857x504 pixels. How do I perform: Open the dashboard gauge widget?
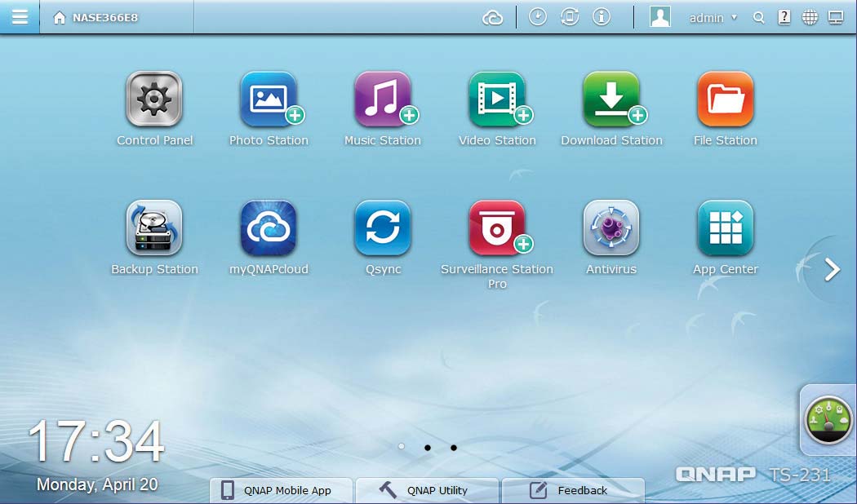(828, 419)
